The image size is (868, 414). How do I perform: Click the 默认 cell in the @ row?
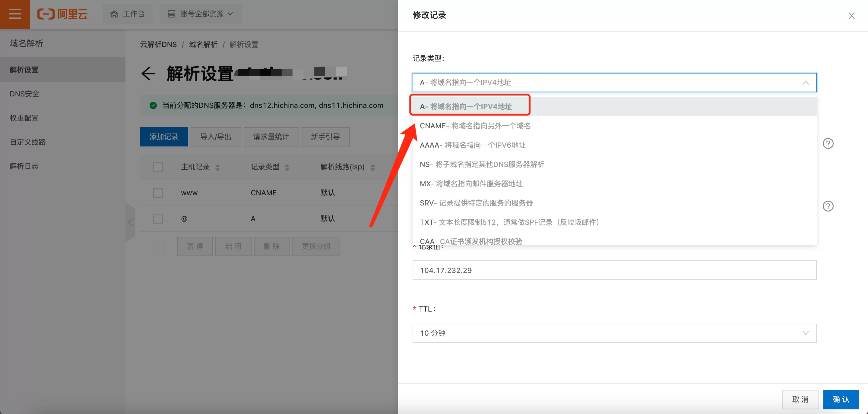coord(328,219)
